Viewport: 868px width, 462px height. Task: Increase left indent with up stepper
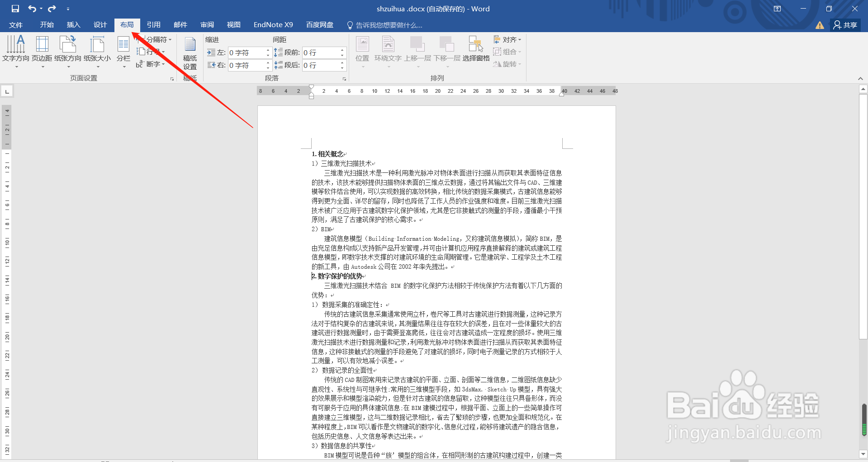point(268,50)
